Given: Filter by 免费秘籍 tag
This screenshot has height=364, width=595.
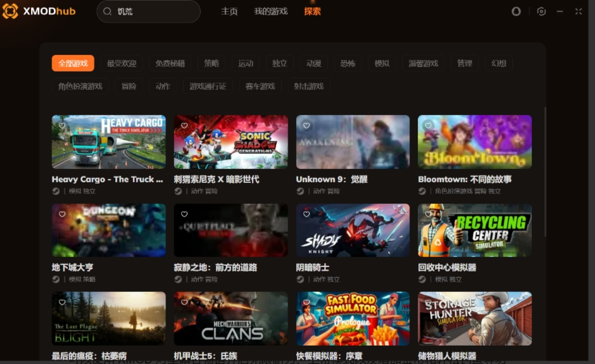Looking at the screenshot, I should coord(170,63).
